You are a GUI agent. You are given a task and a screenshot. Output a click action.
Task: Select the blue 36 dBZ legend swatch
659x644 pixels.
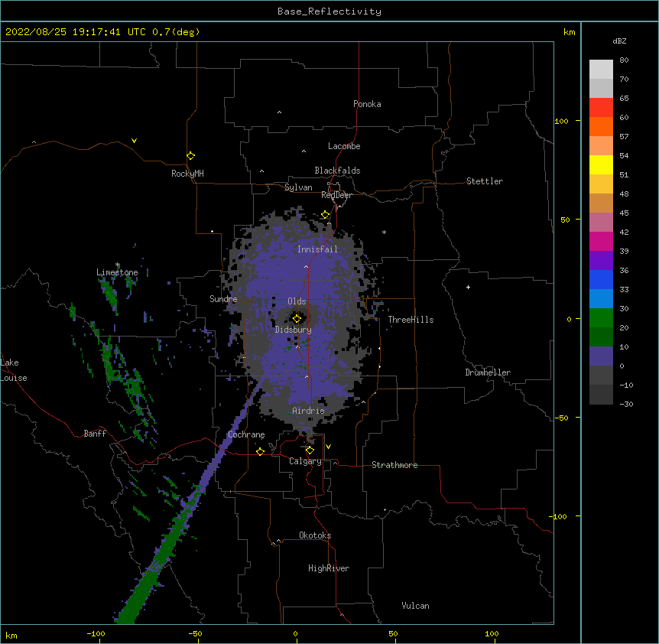pos(601,279)
